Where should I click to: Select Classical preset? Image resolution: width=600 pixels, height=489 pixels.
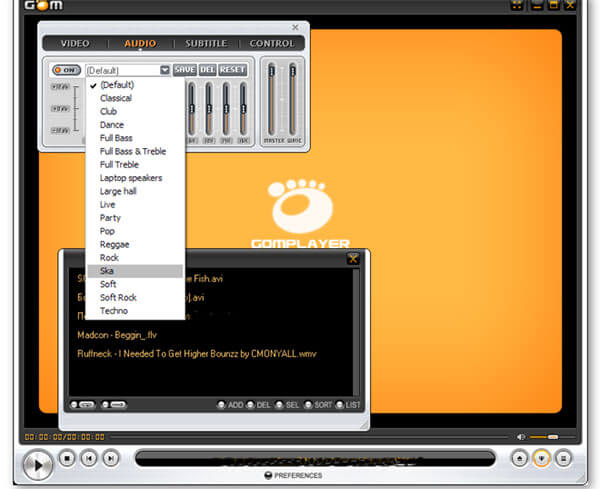135,98
